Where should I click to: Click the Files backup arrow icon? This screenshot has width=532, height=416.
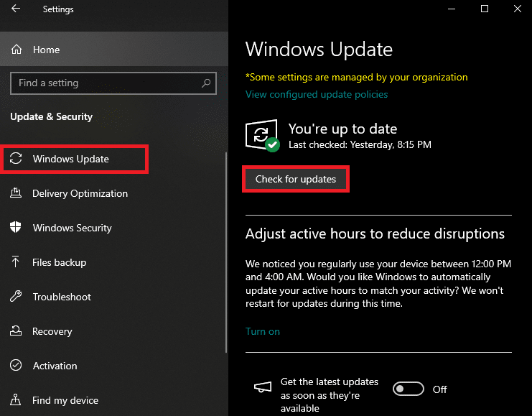pyautogui.click(x=17, y=262)
